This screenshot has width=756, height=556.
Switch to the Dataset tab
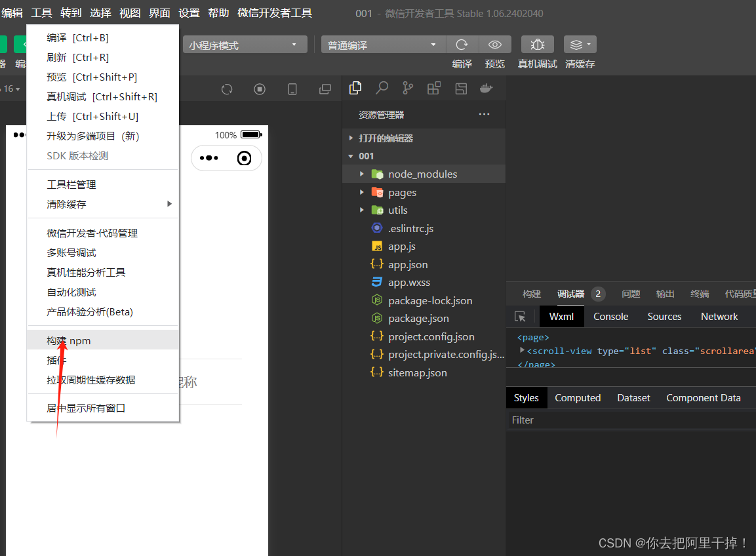[633, 398]
